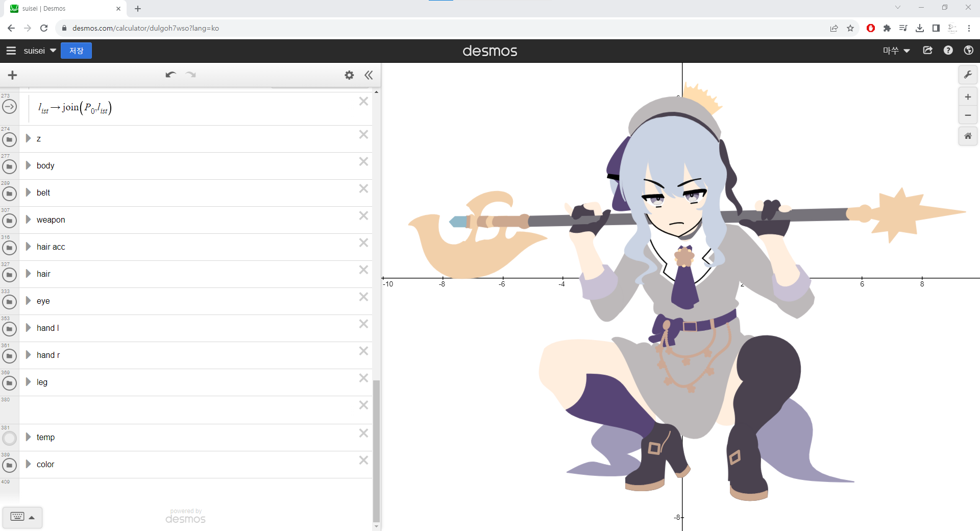Collapse the expression list panel

[369, 75]
